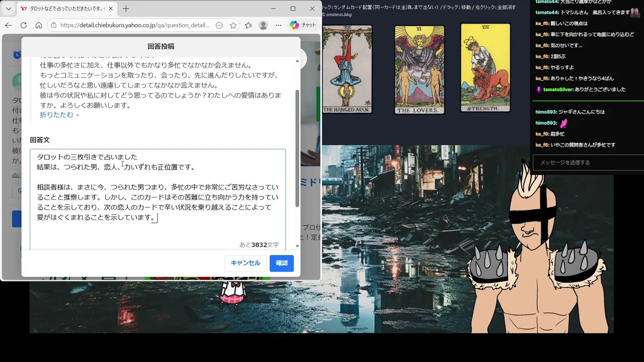Screen dimensions: 644x362
Task: Click chat message 気のせいです…
Action: [x=559, y=45]
